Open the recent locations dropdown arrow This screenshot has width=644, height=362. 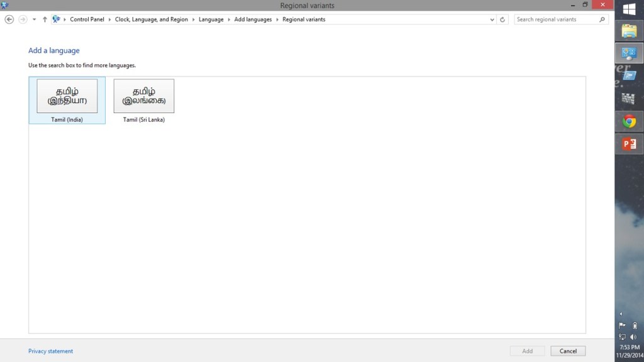point(34,19)
